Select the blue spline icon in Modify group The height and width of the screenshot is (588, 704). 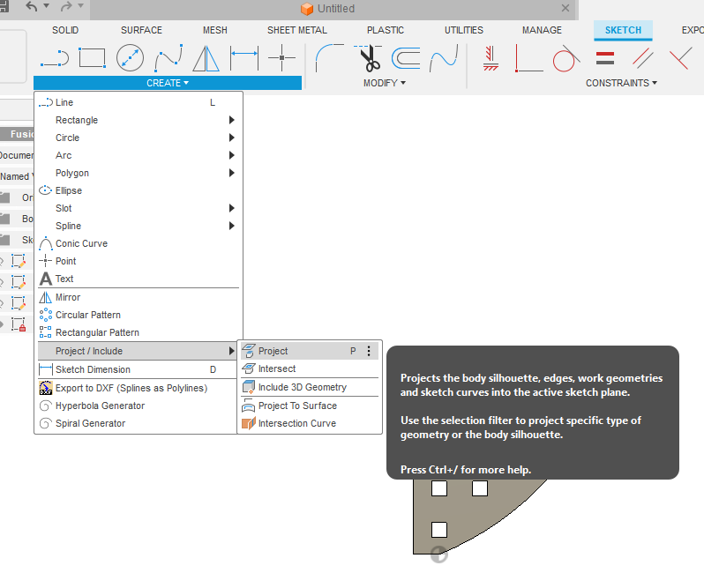[444, 58]
